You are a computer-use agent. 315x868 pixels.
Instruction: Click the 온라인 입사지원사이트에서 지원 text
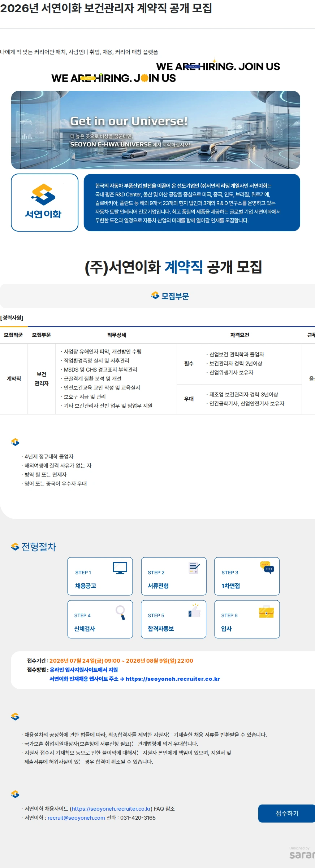[x=84, y=670]
